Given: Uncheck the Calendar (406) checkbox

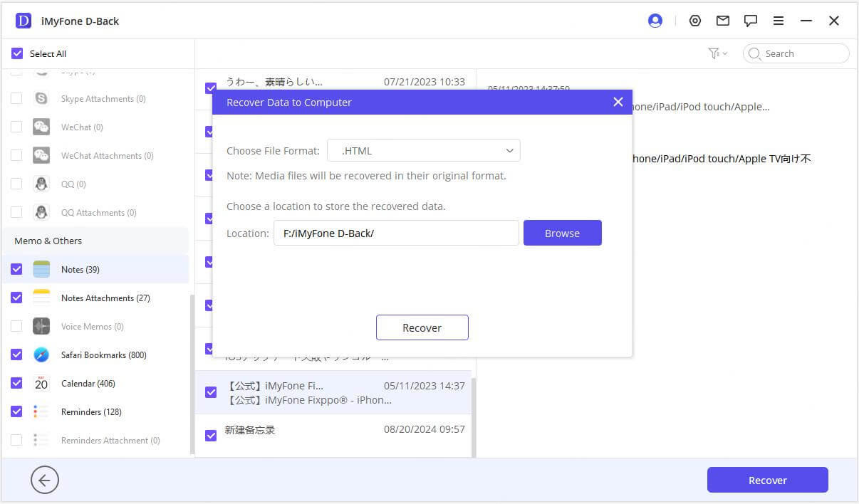Looking at the screenshot, I should pos(16,383).
